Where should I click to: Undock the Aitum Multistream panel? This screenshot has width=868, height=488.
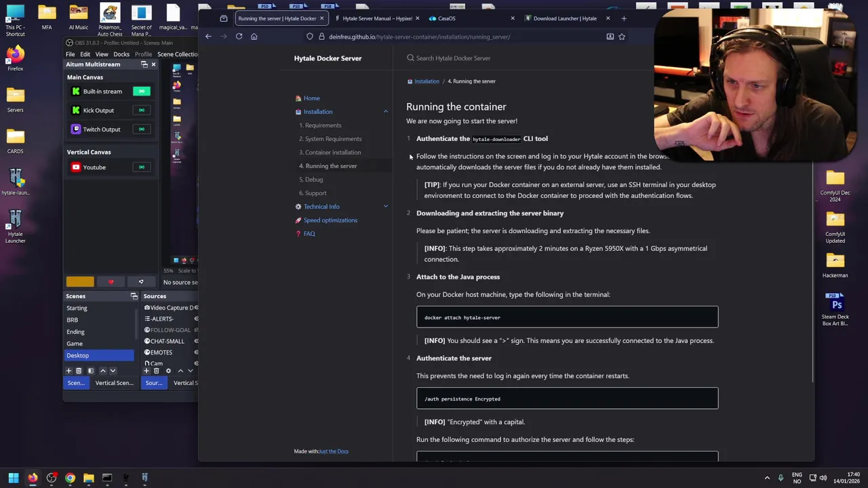point(144,64)
